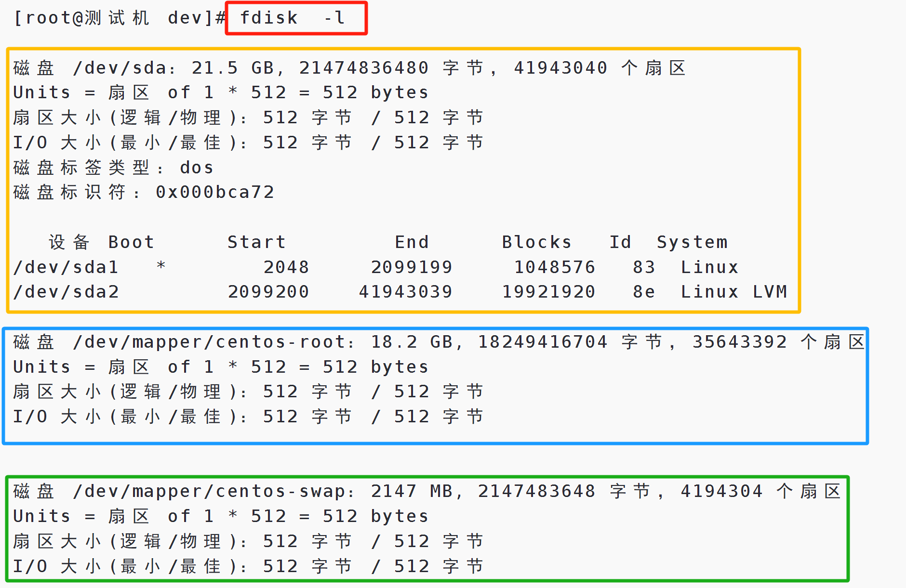This screenshot has height=588, width=906.
Task: Click the '磁盘标识符' label text
Action: [x=69, y=193]
